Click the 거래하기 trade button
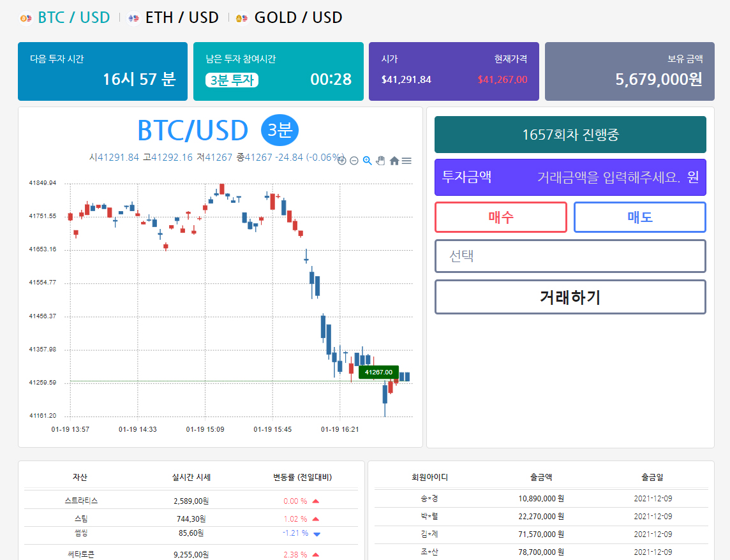Screen dimensions: 730x560 point(570,297)
